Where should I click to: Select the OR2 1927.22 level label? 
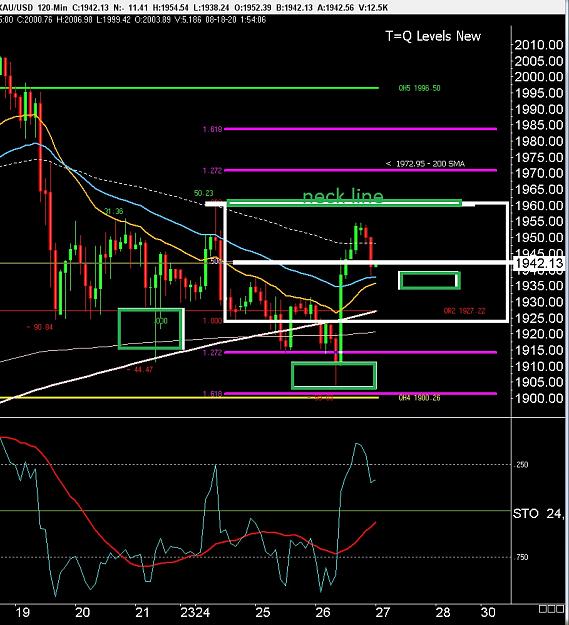point(464,311)
